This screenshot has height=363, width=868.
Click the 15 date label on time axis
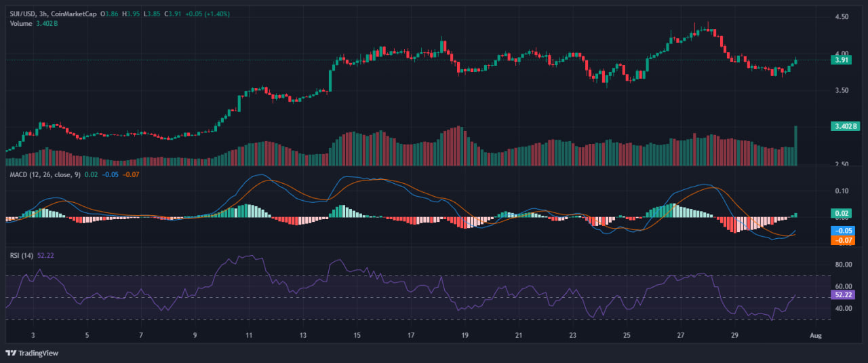pyautogui.click(x=357, y=335)
